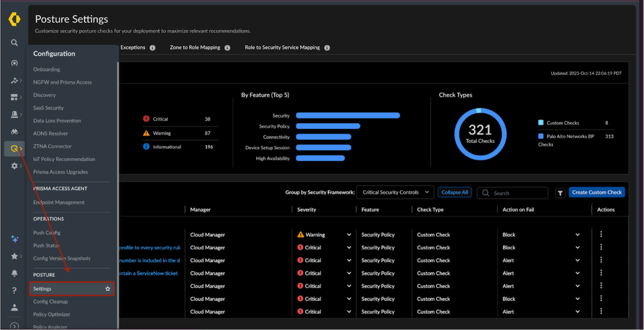Open the Critical Security Controls dropdown
Screen dimensions: 644x330
click(395, 192)
